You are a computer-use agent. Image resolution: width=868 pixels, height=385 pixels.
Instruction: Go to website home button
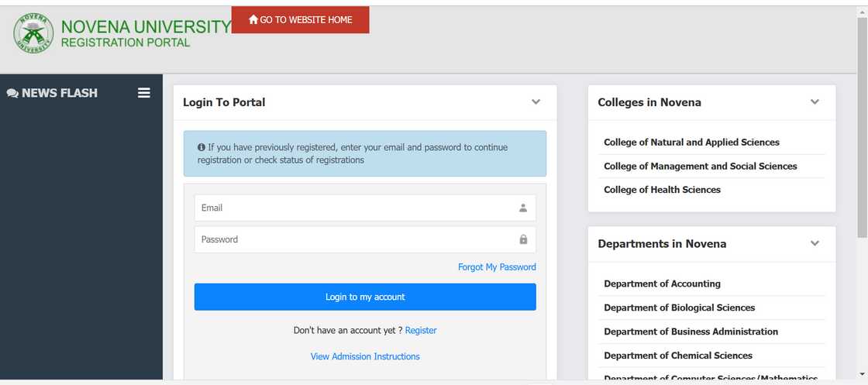pyautogui.click(x=300, y=20)
